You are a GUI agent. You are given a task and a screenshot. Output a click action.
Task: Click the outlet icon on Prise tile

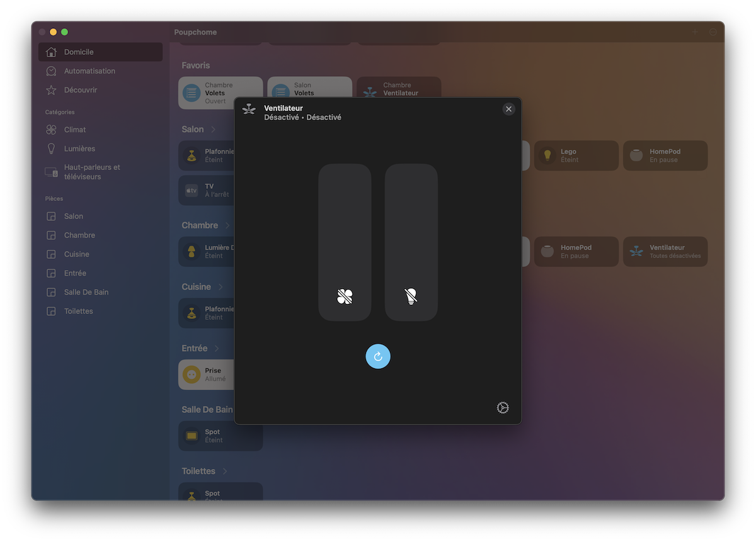[192, 375]
